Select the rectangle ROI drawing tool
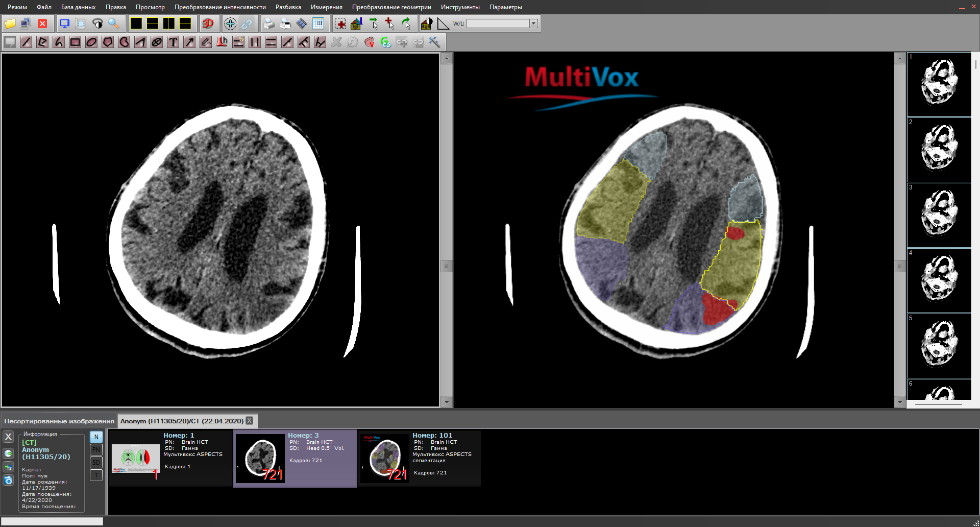The width and height of the screenshot is (980, 527). (x=75, y=42)
